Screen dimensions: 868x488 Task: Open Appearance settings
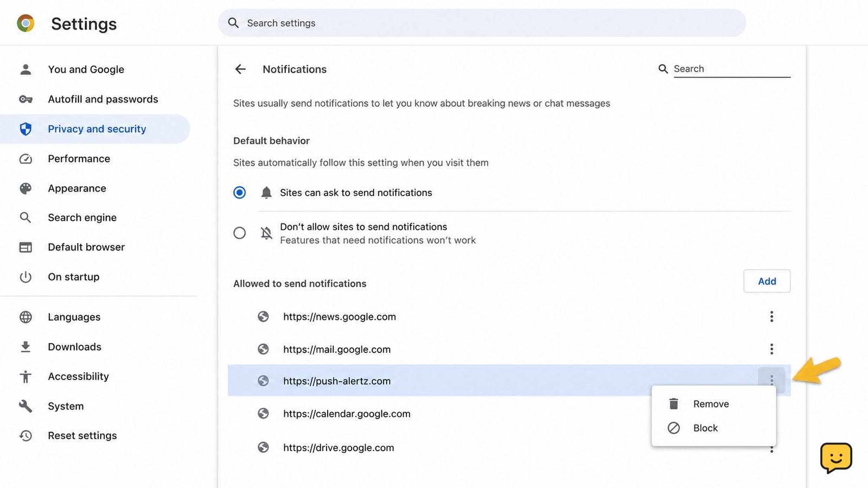pyautogui.click(x=95, y=188)
